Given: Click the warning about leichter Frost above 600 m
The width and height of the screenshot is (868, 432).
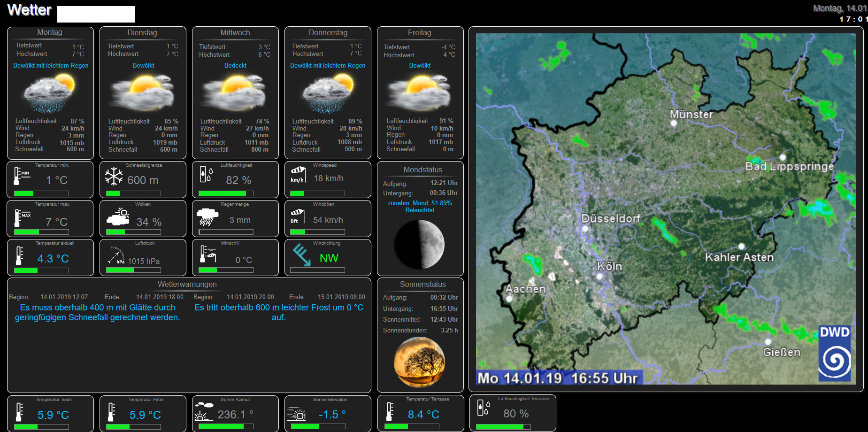Looking at the screenshot, I should 279,312.
